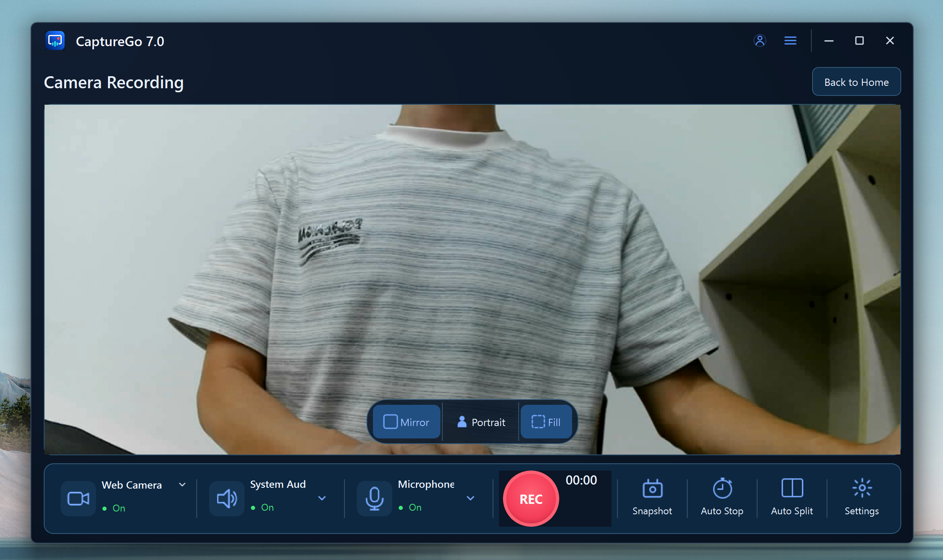
Task: Click the System Aud On status
Action: pos(263,507)
